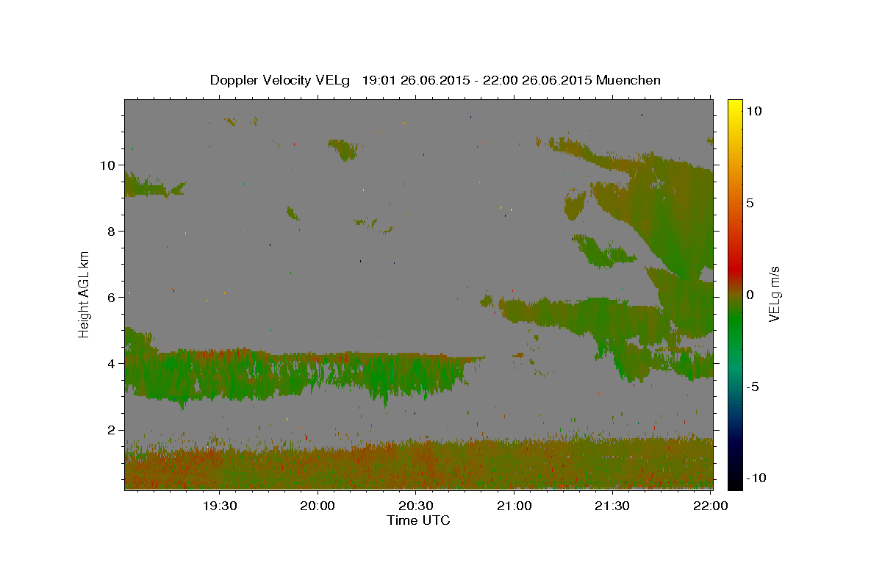
Task: Click the boundary layer echoes below 2 km
Action: click(x=419, y=465)
